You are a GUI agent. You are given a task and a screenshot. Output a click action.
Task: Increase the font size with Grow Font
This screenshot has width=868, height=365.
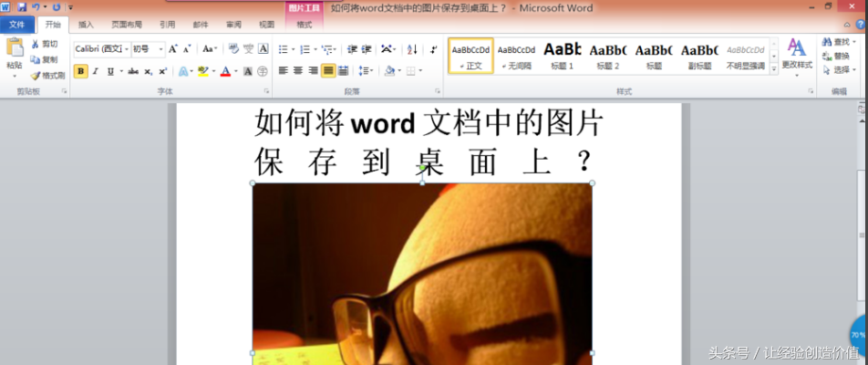click(172, 49)
